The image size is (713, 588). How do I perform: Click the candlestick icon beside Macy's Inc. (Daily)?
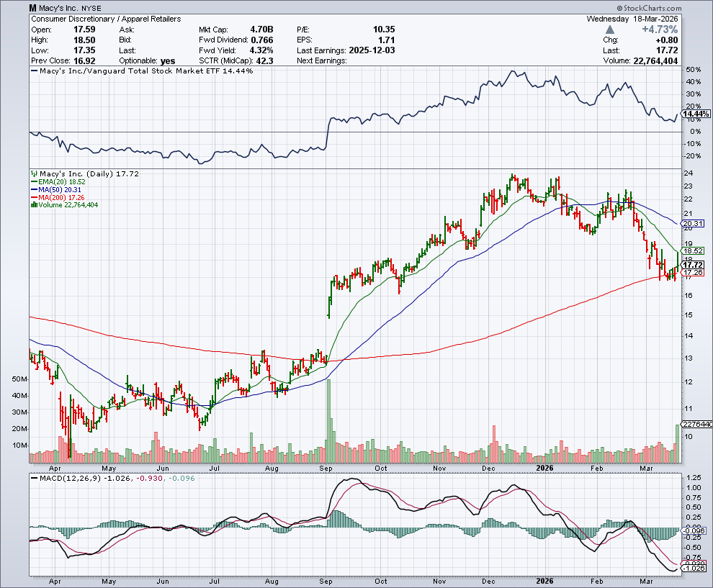[x=34, y=173]
